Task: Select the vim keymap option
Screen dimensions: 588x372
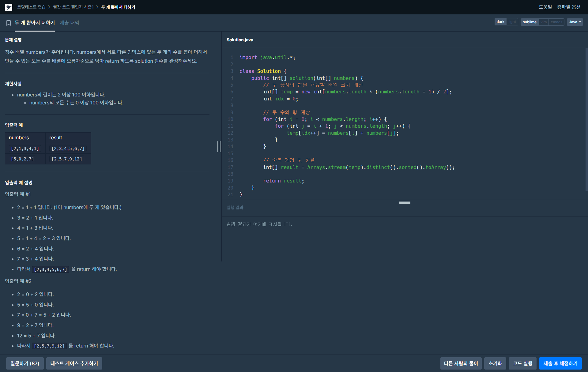Action: (x=544, y=22)
